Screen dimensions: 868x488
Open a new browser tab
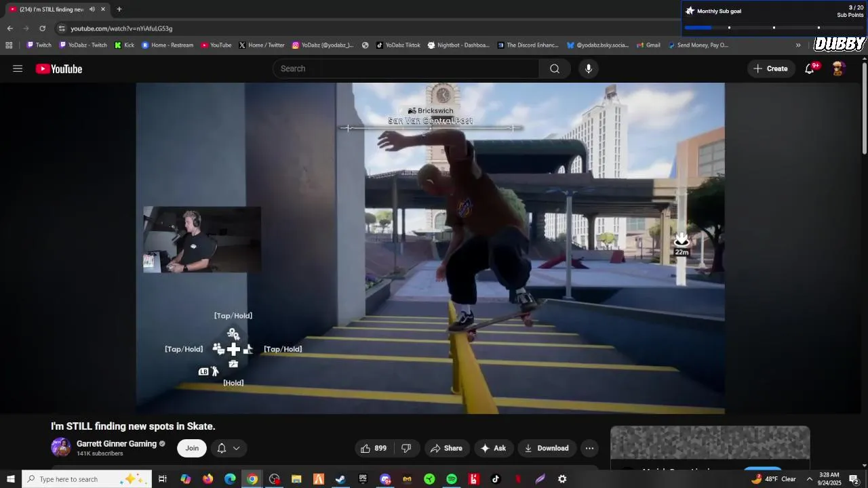[x=119, y=9]
